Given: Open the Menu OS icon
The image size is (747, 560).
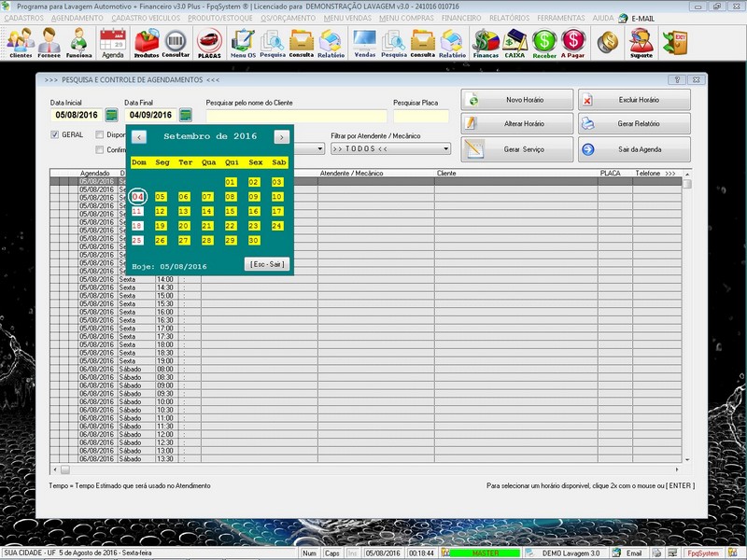Looking at the screenshot, I should (x=243, y=43).
